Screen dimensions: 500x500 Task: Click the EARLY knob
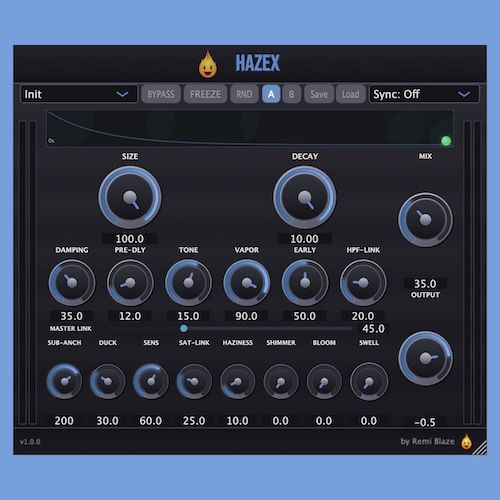305,283
